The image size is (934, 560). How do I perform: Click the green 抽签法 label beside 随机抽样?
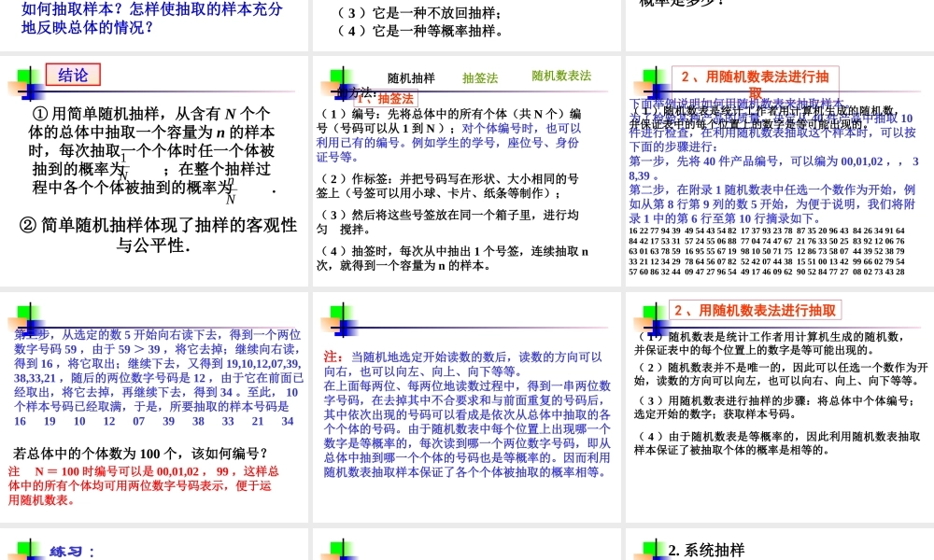point(479,78)
